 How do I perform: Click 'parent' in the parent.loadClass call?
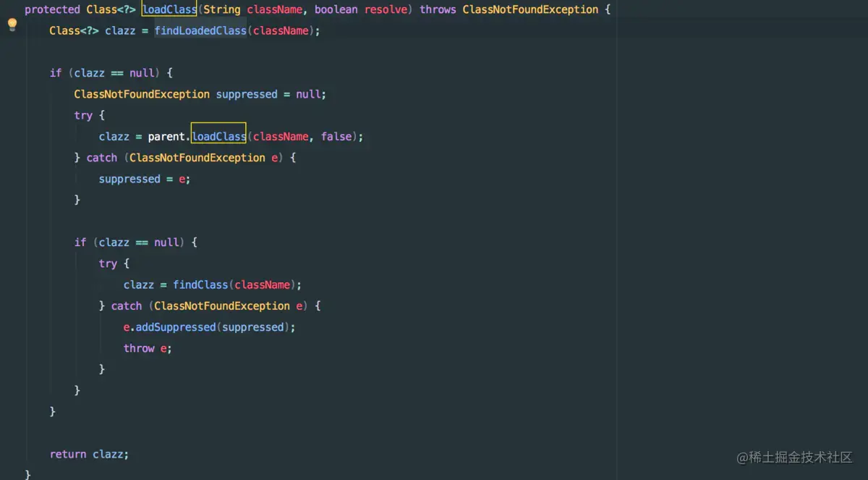pyautogui.click(x=166, y=136)
